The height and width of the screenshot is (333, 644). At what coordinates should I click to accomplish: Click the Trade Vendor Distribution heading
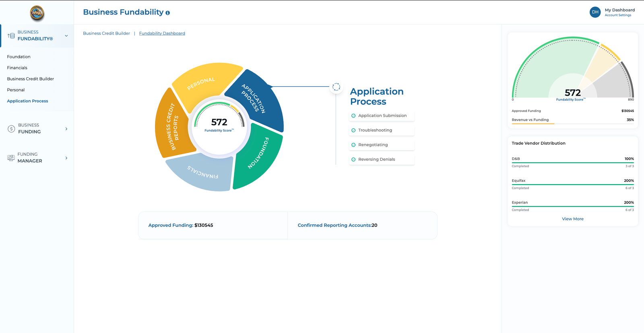539,143
